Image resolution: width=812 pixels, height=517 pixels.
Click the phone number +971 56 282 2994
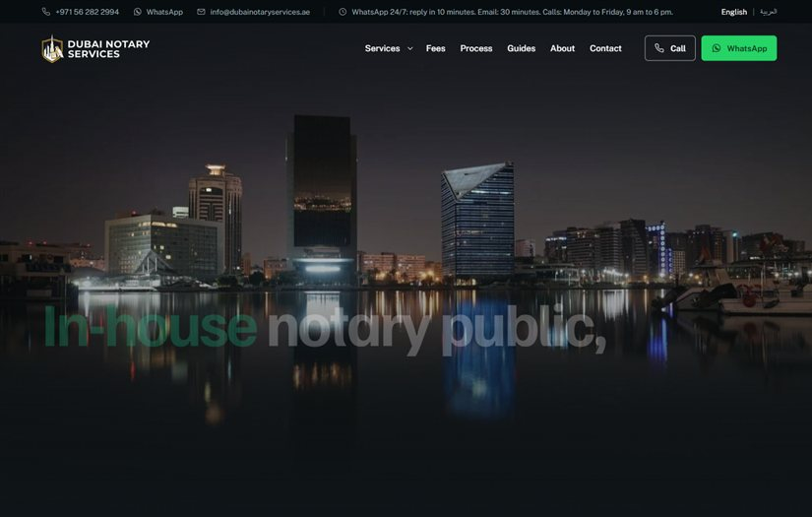(x=87, y=12)
